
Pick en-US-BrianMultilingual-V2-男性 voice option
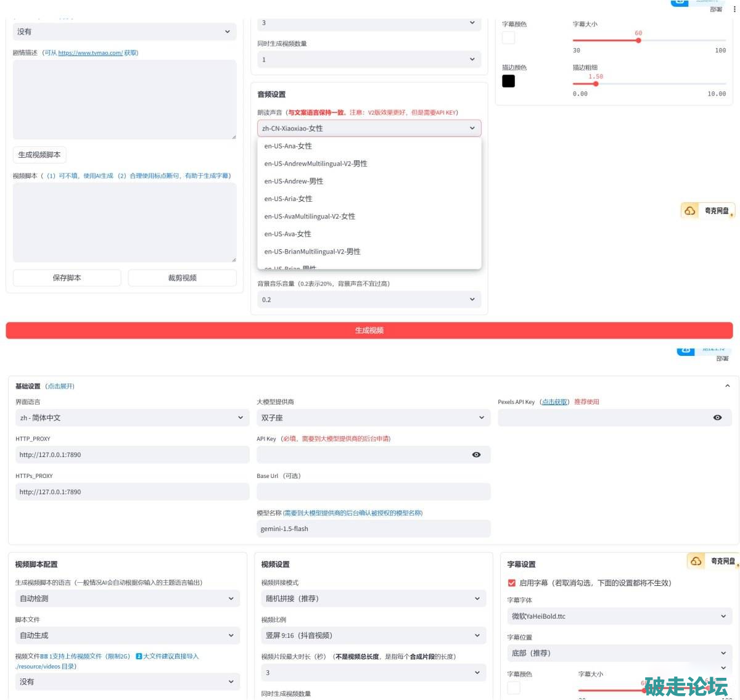click(x=312, y=252)
